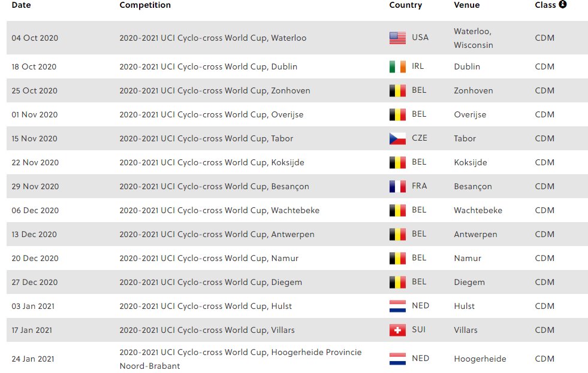Click the Class info icon in header
This screenshot has width=588, height=373.
[562, 4]
